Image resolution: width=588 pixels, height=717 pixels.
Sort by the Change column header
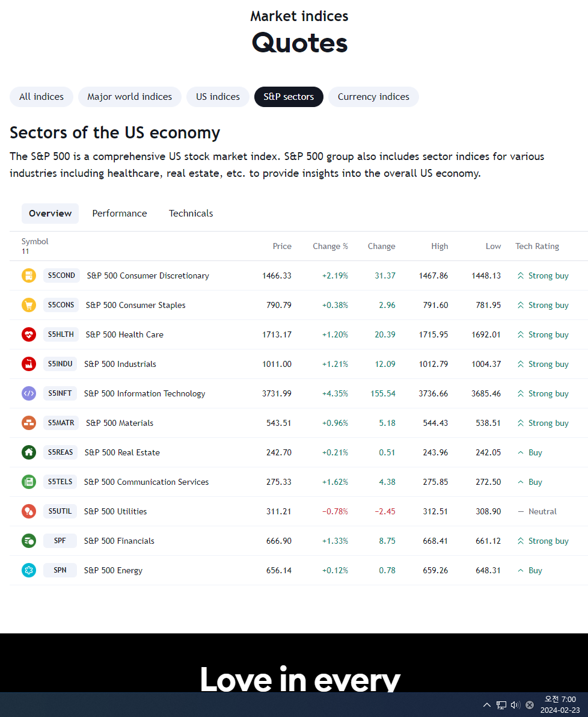pyautogui.click(x=381, y=246)
